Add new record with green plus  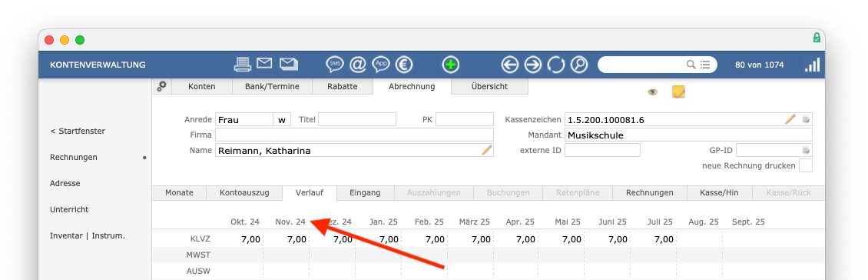coord(451,65)
